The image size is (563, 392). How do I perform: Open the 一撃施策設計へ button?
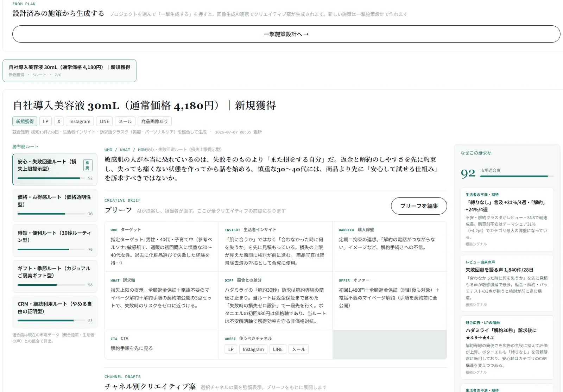click(286, 34)
